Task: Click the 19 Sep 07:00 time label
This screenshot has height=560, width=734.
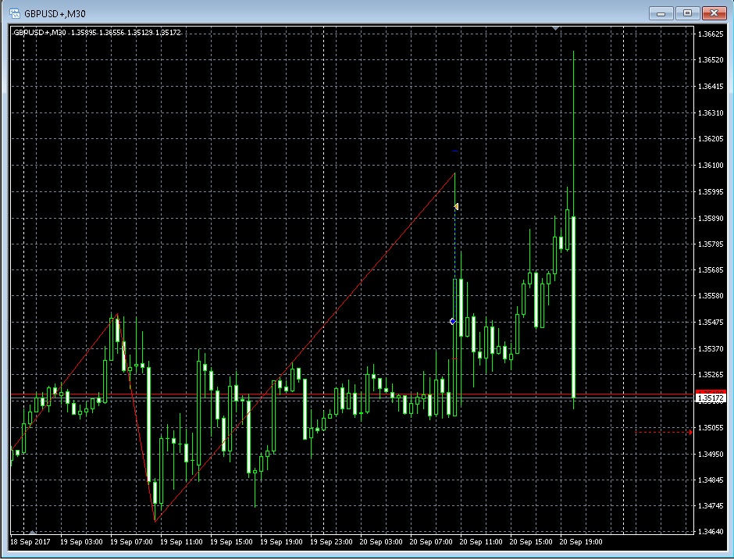Action: [x=131, y=542]
